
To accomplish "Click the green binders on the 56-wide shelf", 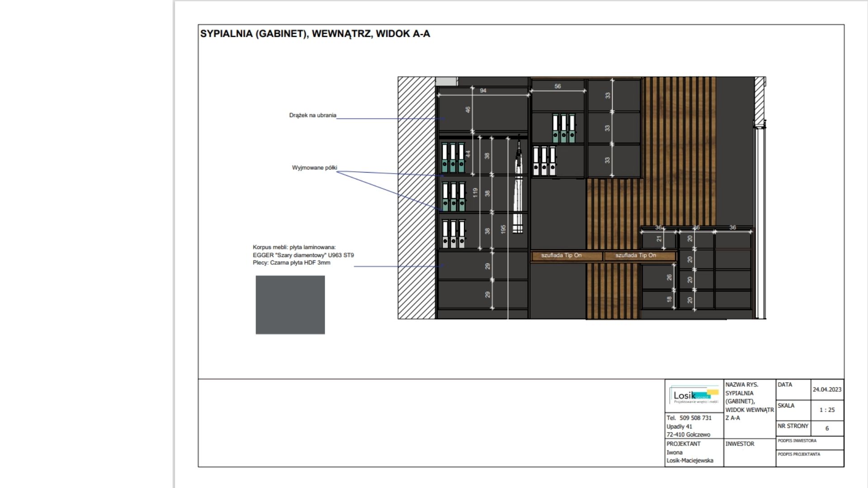I will [x=563, y=128].
